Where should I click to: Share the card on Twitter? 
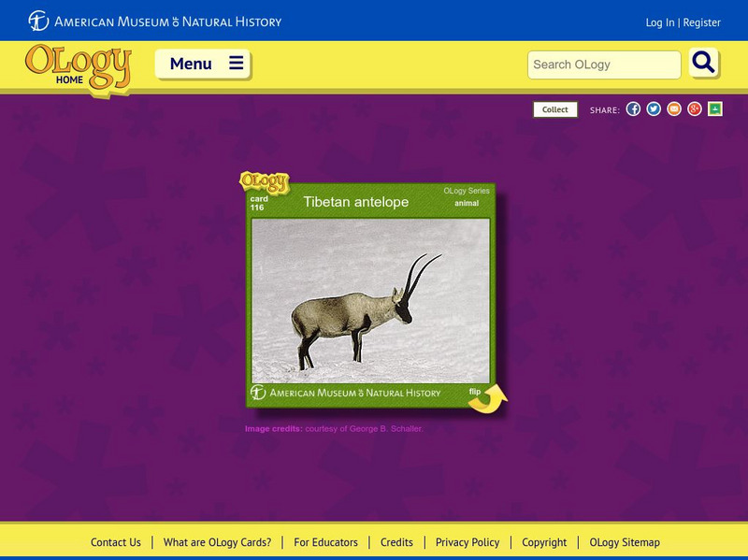[655, 108]
